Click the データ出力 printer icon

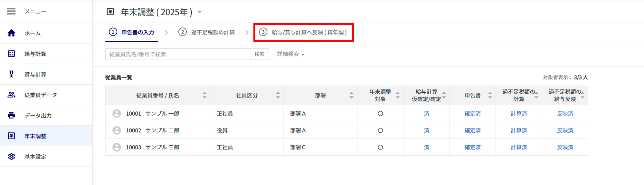pos(11,115)
